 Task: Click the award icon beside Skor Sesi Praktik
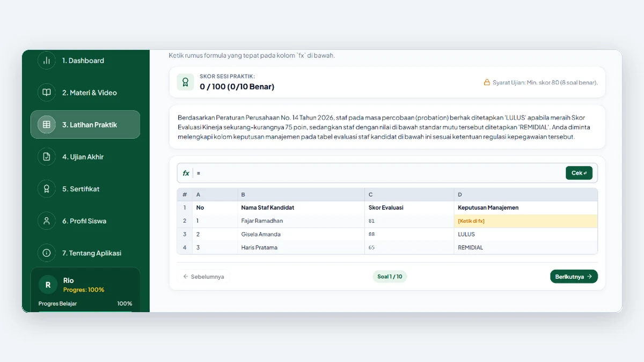pyautogui.click(x=185, y=82)
